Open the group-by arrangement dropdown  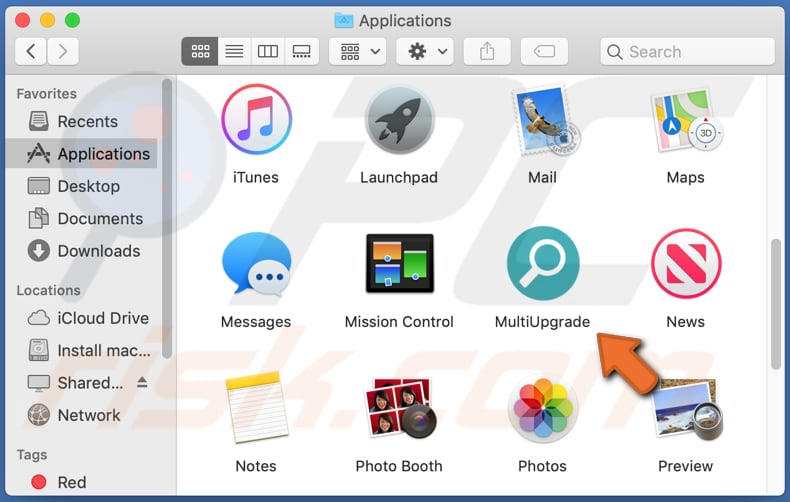pyautogui.click(x=358, y=51)
